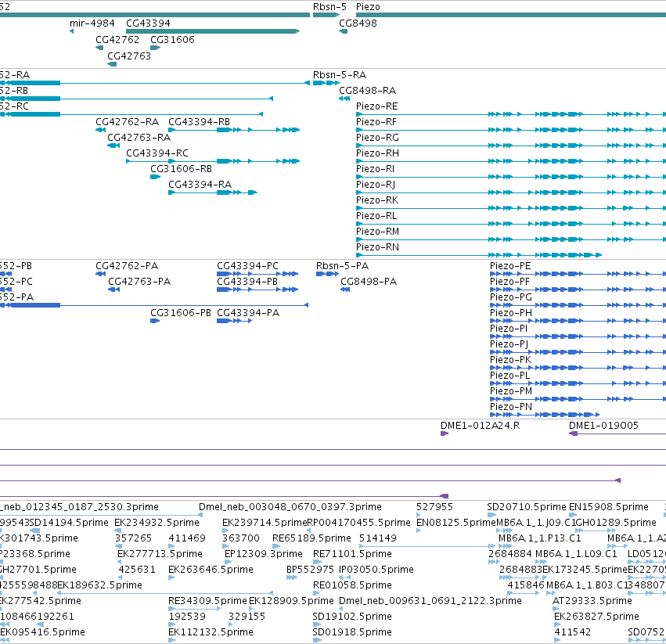
Task: Click protein isoform Piezo-PK
Action: pos(510,360)
